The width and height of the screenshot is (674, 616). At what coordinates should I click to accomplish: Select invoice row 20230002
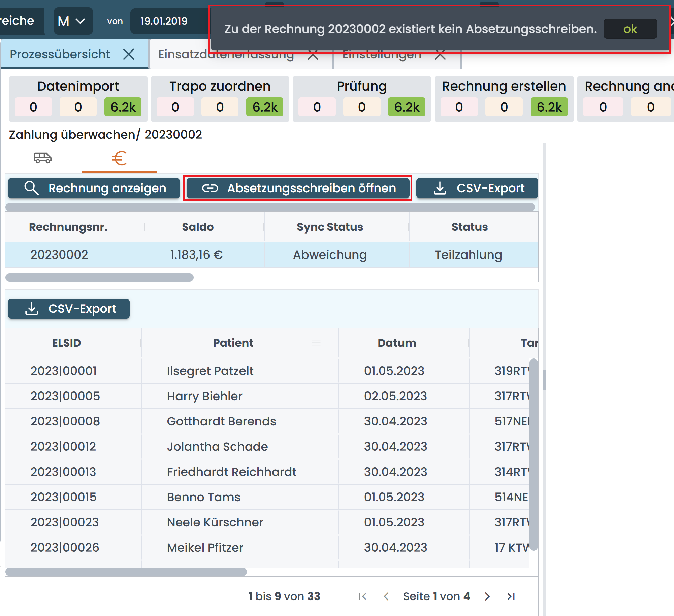click(x=59, y=255)
